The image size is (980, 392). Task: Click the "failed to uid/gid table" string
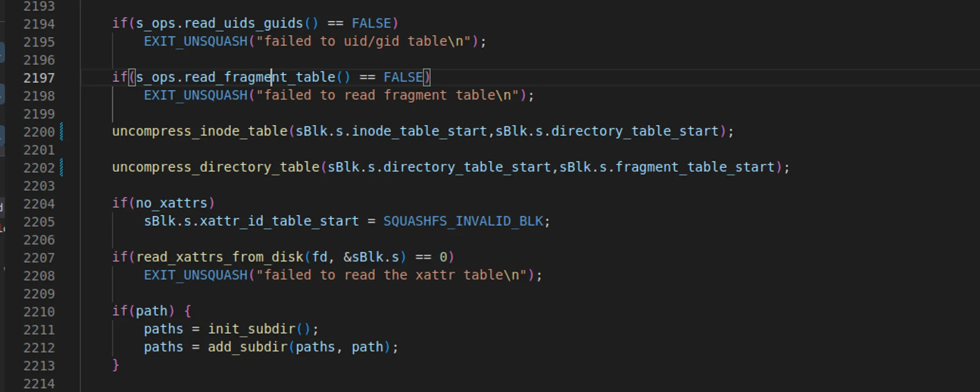point(363,42)
